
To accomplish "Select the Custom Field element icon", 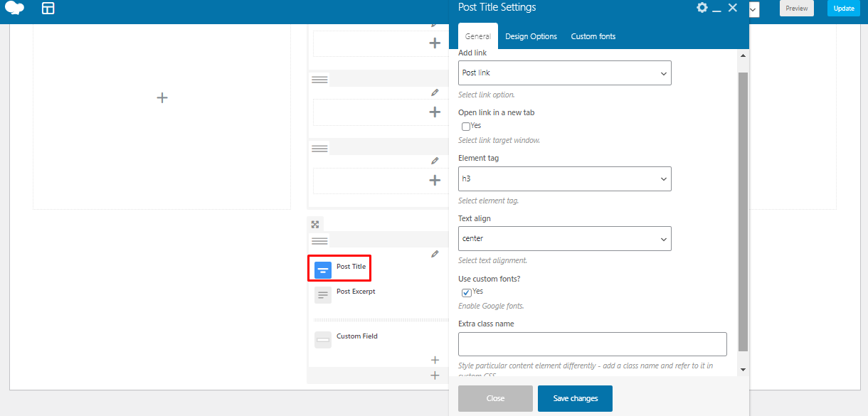I will tap(323, 340).
